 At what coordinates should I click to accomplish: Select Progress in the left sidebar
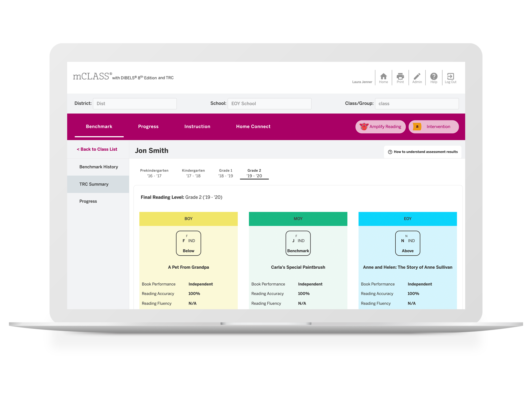coord(88,201)
